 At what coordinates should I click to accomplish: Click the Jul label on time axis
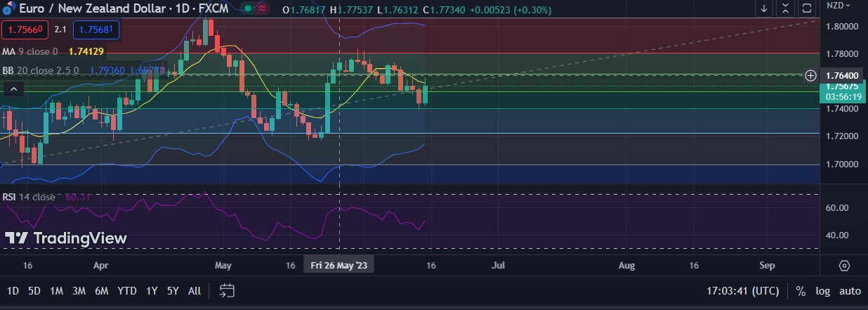(499, 266)
